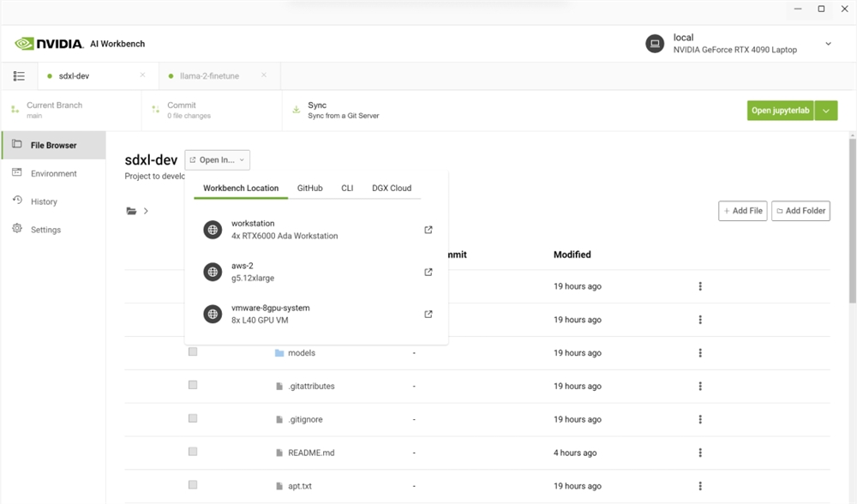This screenshot has height=504, width=857.
Task: Click the NVIDIA logo
Action: pyautogui.click(x=49, y=44)
